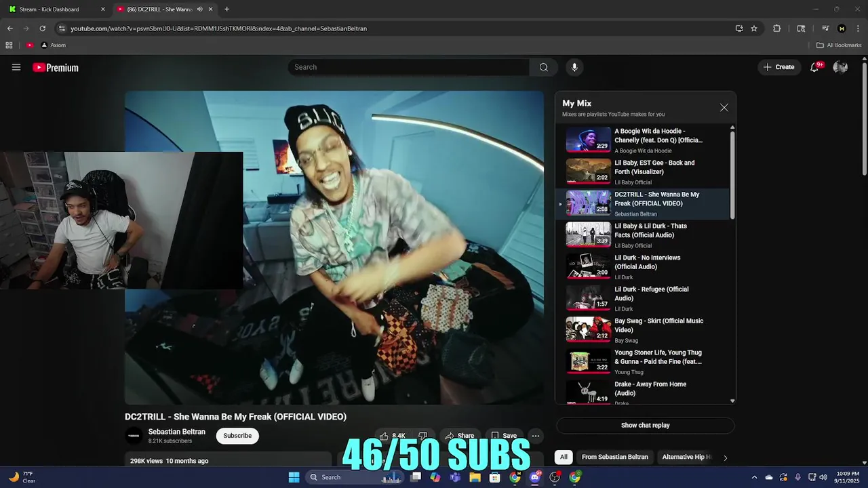Play Lil Baby & Lil Durk - Thats Facts

pyautogui.click(x=642, y=235)
